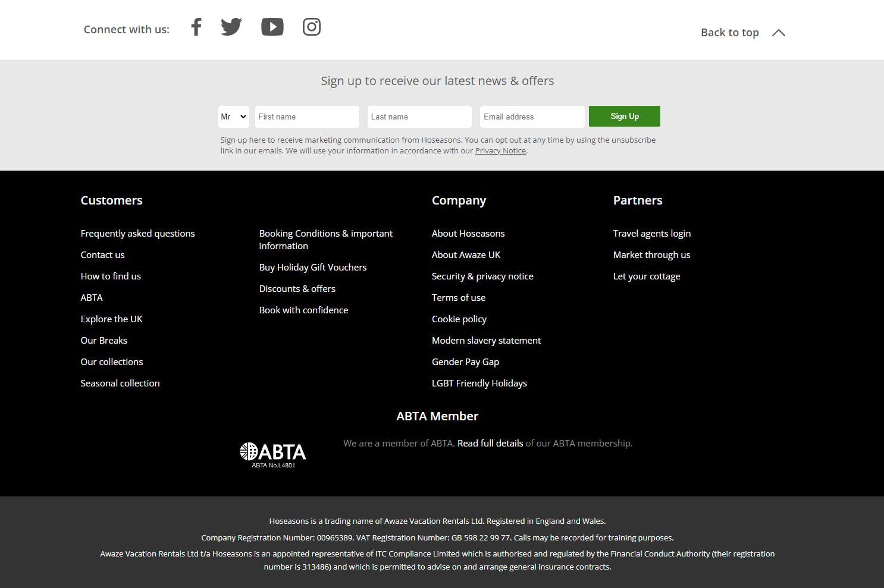Click the ABTA logo
This screenshot has width=884, height=588.
pos(273,455)
